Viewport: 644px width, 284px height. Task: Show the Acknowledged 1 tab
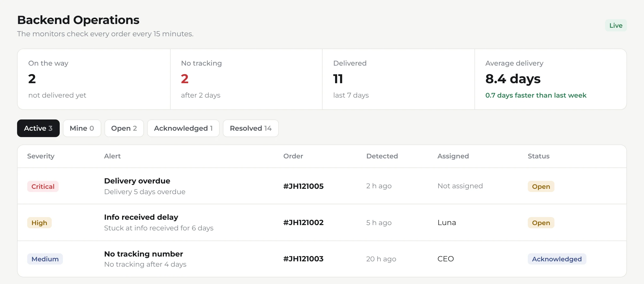(x=183, y=128)
